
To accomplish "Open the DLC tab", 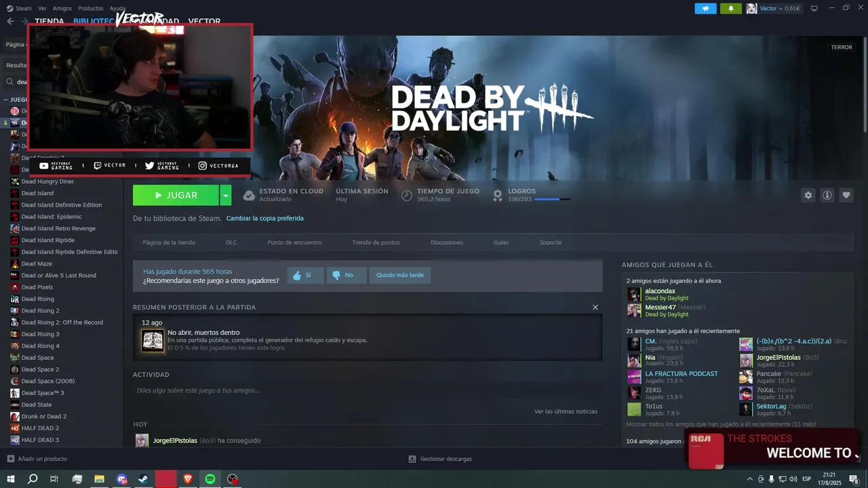I will coord(231,243).
